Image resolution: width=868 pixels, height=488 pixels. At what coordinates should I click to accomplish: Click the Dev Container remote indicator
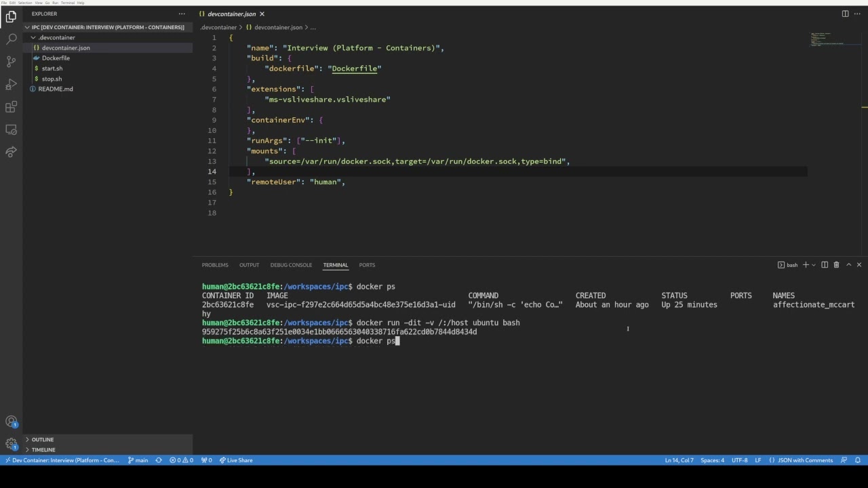(62, 460)
